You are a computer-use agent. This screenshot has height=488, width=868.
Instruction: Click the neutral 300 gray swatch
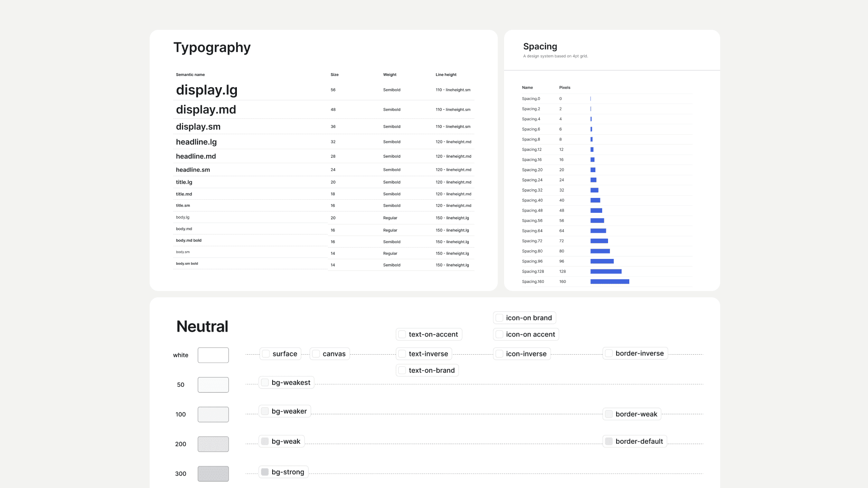pyautogui.click(x=213, y=474)
